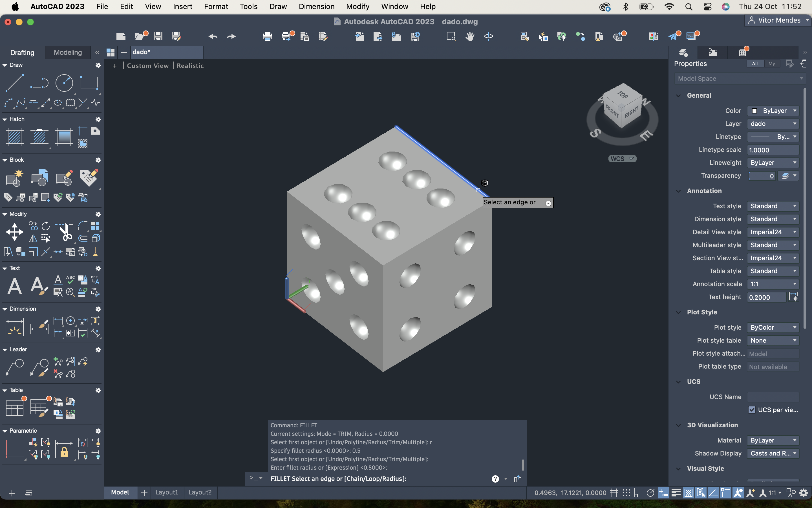Image resolution: width=812 pixels, height=508 pixels.
Task: Click the My properties filter button
Action: [x=772, y=63]
